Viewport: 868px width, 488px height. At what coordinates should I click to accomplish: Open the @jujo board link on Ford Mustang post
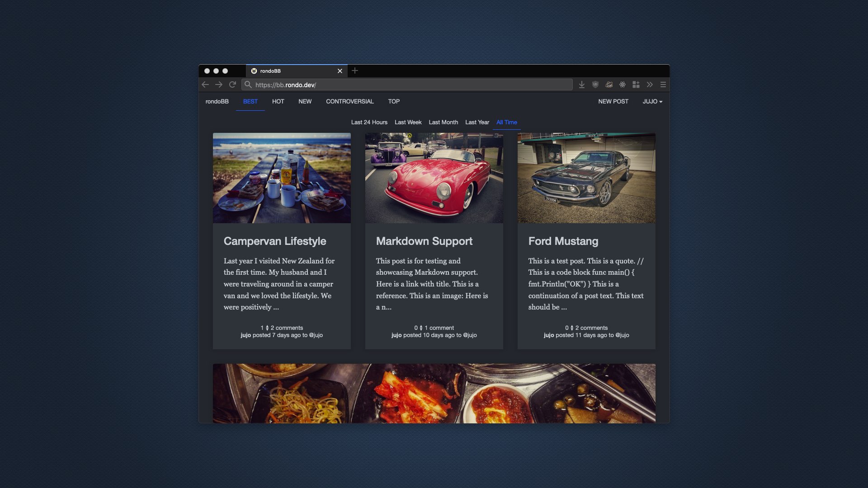coord(622,335)
